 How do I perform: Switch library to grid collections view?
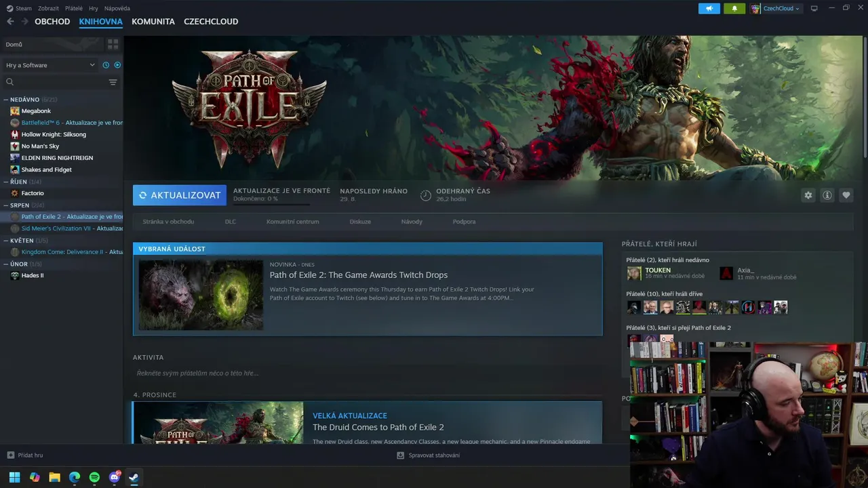[113, 44]
